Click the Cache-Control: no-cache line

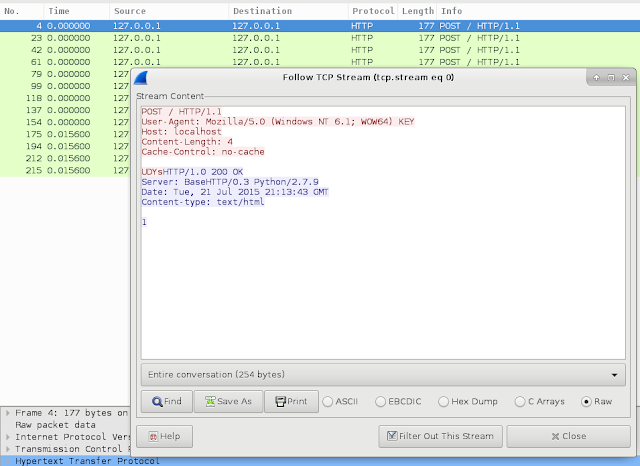pyautogui.click(x=203, y=152)
